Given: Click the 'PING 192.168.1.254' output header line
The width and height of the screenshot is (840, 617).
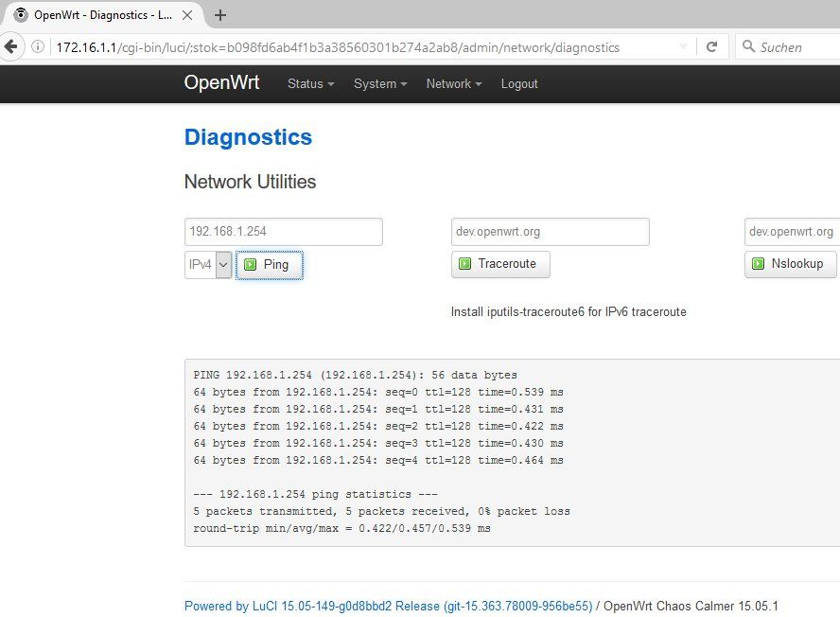Looking at the screenshot, I should tap(355, 375).
